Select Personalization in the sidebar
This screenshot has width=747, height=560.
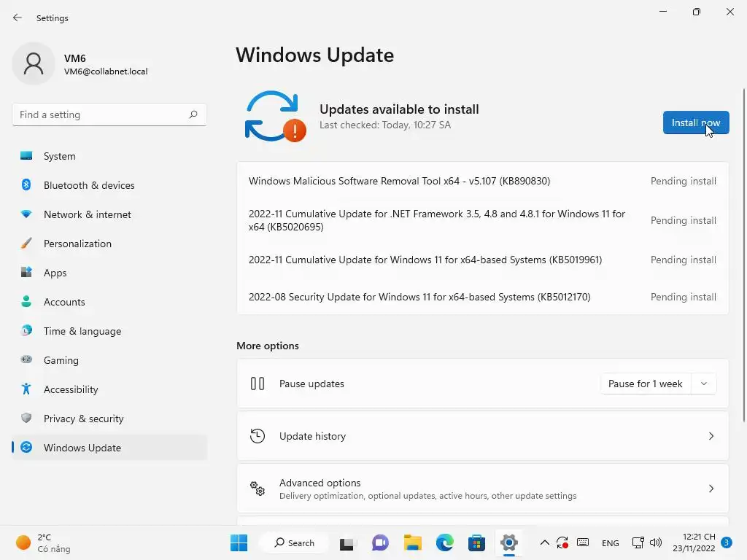(109, 244)
